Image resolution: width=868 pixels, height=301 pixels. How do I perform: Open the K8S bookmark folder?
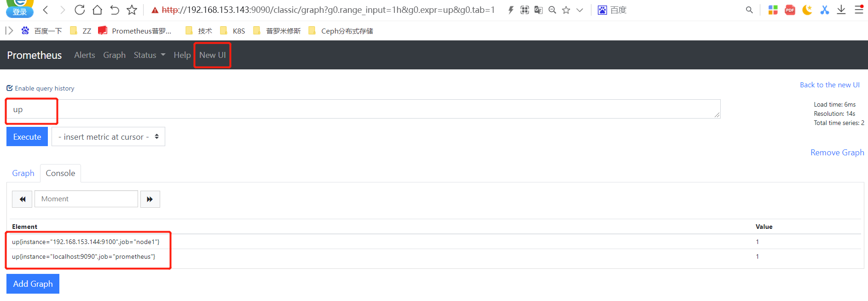(x=232, y=31)
